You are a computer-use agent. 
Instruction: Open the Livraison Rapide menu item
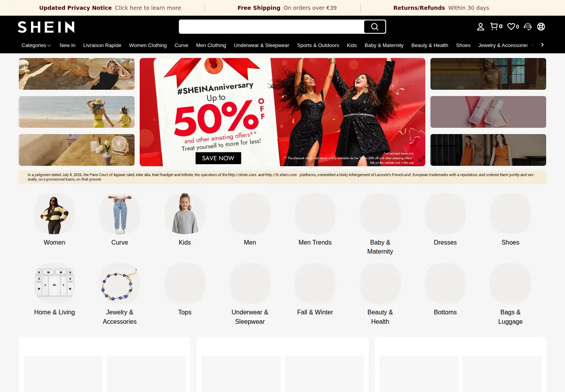[102, 45]
